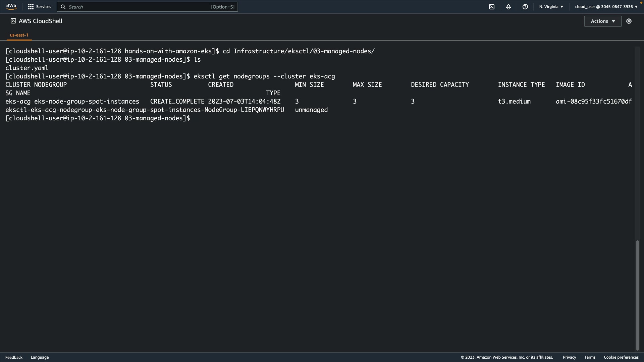Open the Services menu label
The height and width of the screenshot is (362, 644).
point(44,7)
